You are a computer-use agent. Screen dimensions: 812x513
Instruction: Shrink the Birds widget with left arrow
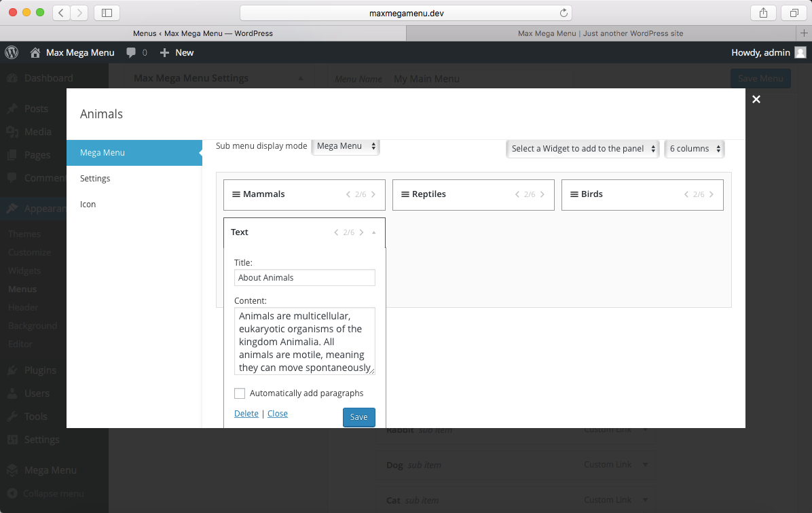click(686, 194)
